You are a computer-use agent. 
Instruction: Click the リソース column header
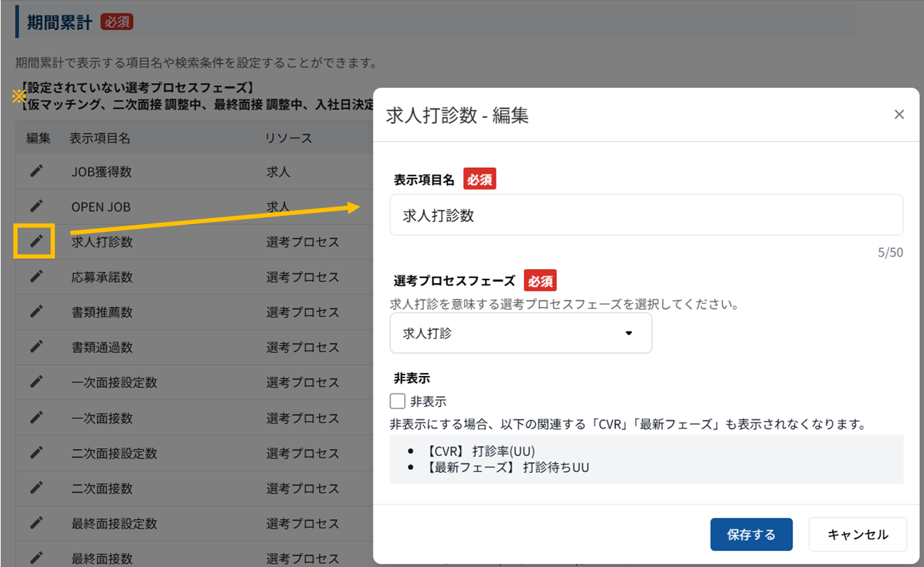288,138
